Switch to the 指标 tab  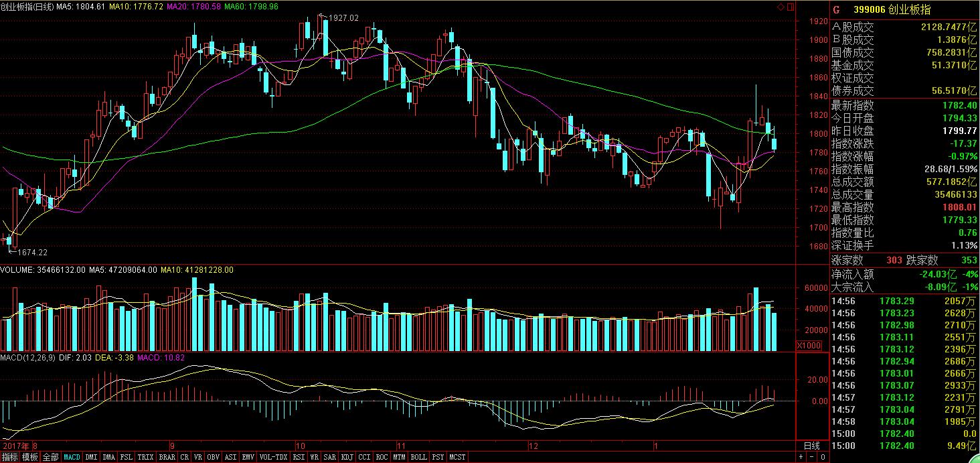point(9,457)
